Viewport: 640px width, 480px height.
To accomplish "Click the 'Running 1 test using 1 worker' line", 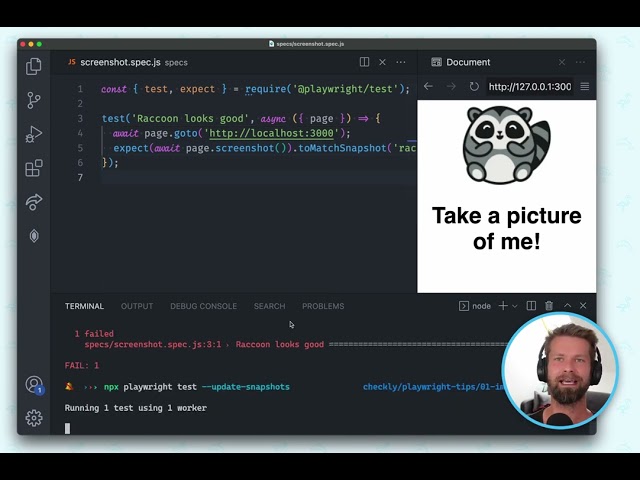I will point(136,408).
